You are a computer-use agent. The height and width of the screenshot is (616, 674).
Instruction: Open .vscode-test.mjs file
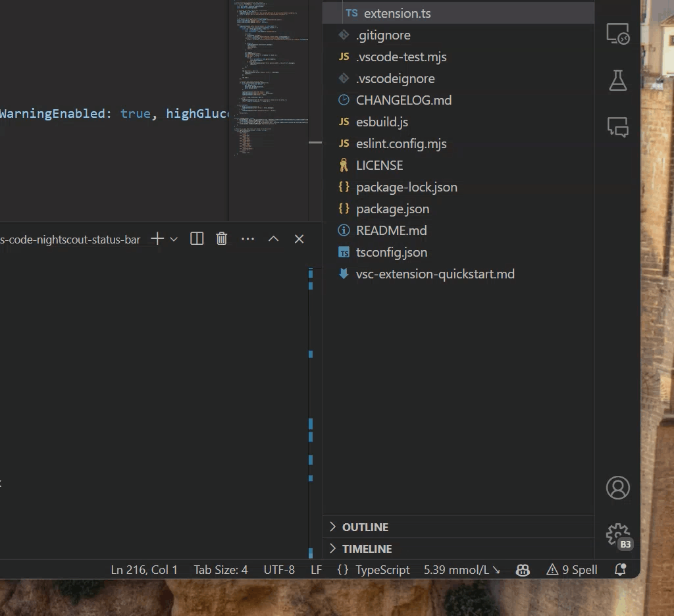[x=458, y=57]
